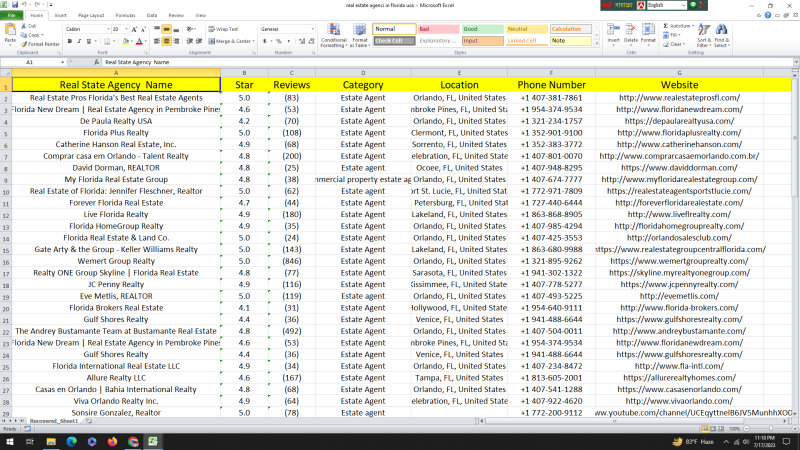Click the Align Text Right icon
This screenshot has width=800, height=450.
click(x=176, y=41)
